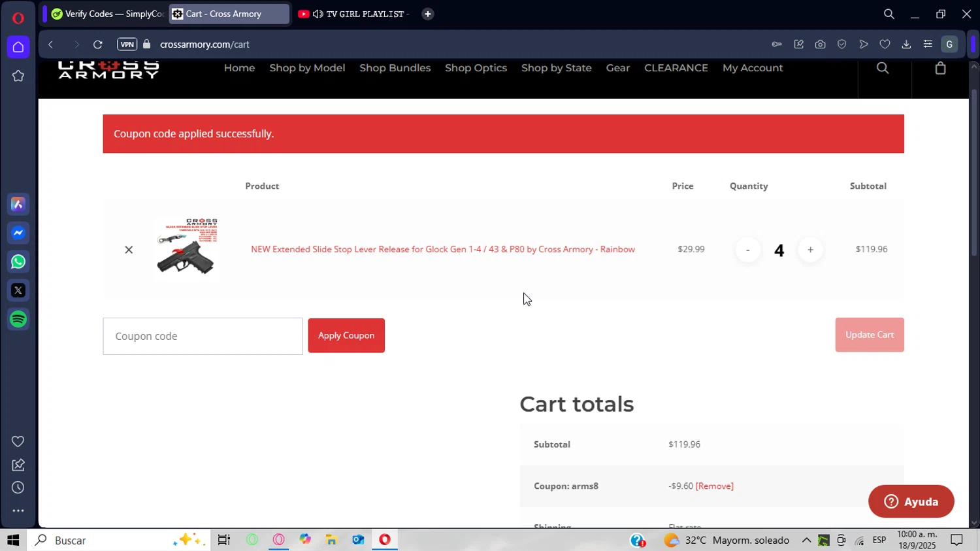Open the Opera account G avatar

[x=949, y=44]
